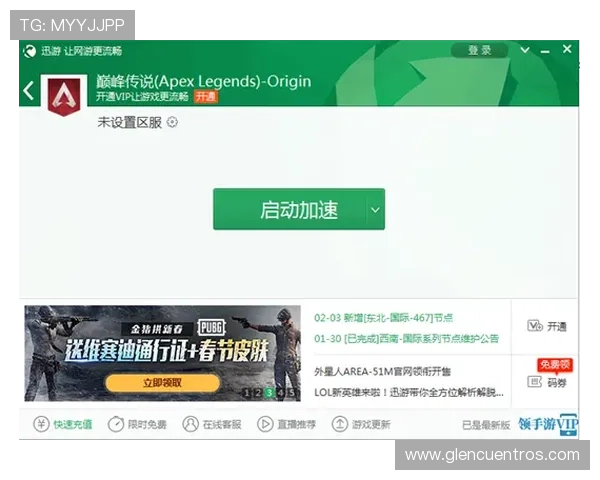Click the 登录 login button

click(479, 51)
